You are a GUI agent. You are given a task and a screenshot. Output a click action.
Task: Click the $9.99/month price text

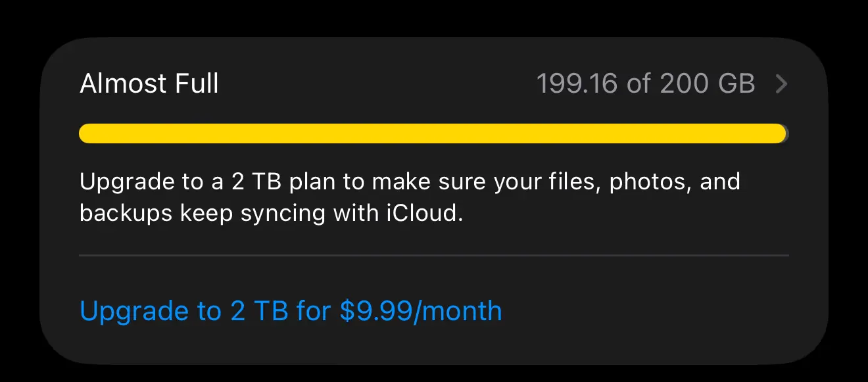(x=421, y=310)
